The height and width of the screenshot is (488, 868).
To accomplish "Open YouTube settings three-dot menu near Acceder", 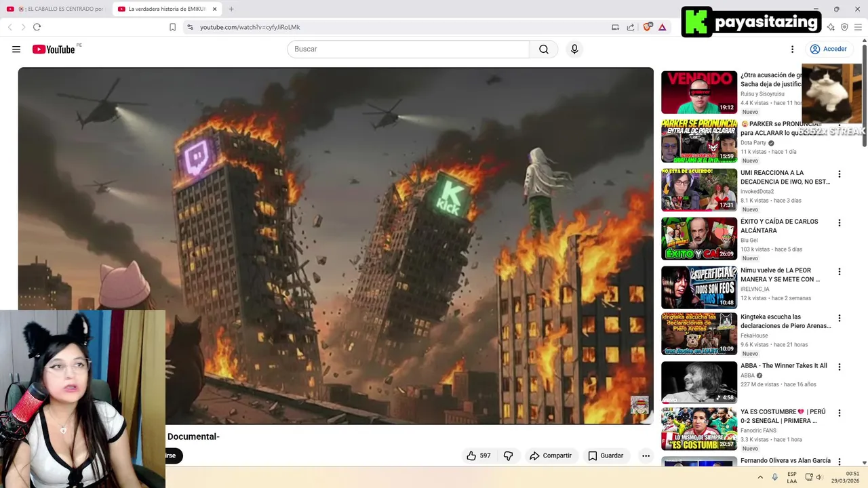I will [792, 49].
